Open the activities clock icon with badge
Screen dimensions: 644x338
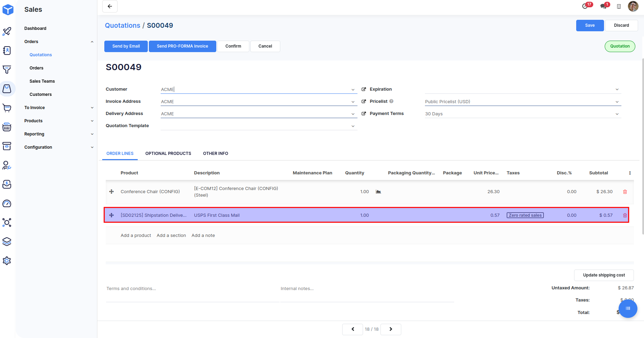click(585, 6)
